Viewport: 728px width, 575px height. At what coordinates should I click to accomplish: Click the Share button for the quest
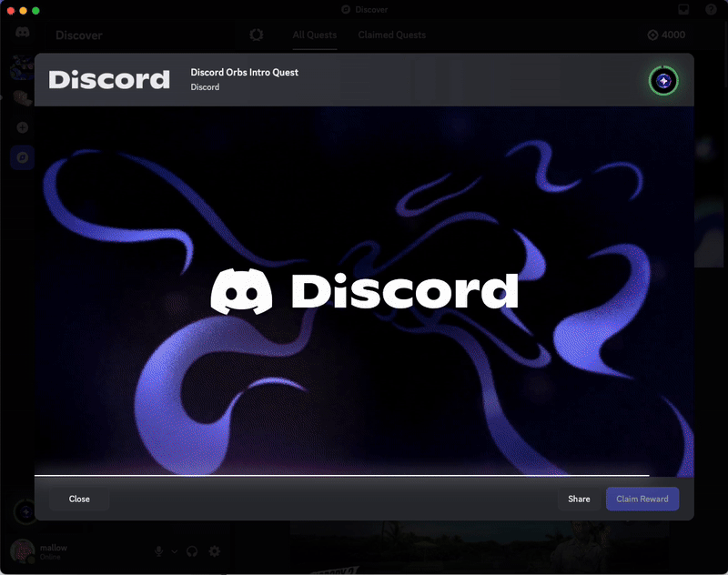pyautogui.click(x=579, y=499)
